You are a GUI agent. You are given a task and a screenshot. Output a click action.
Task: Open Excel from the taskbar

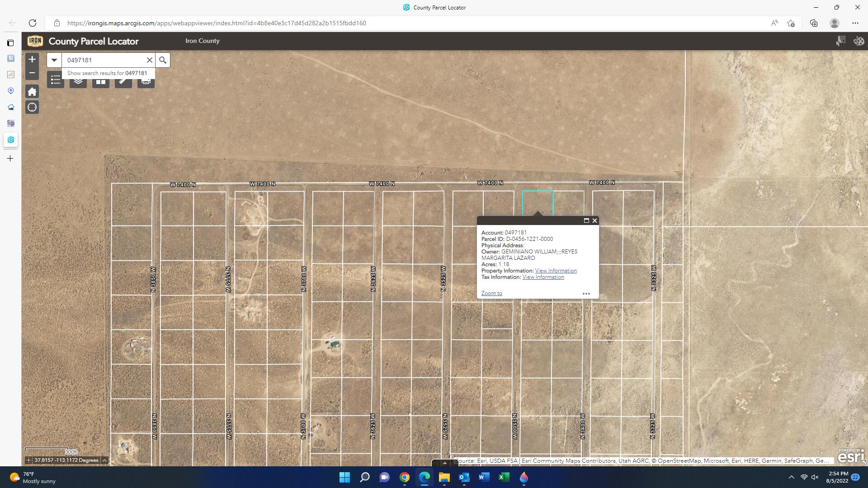(504, 478)
